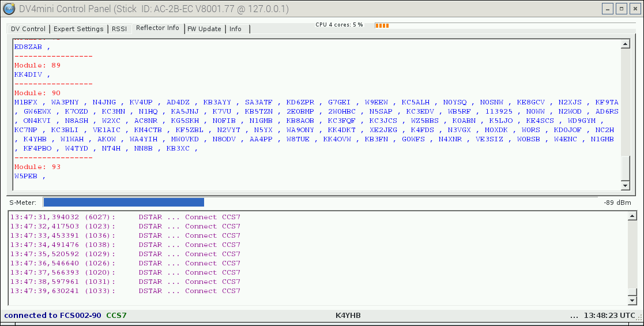Select callsign ED8ZAB

pos(28,47)
